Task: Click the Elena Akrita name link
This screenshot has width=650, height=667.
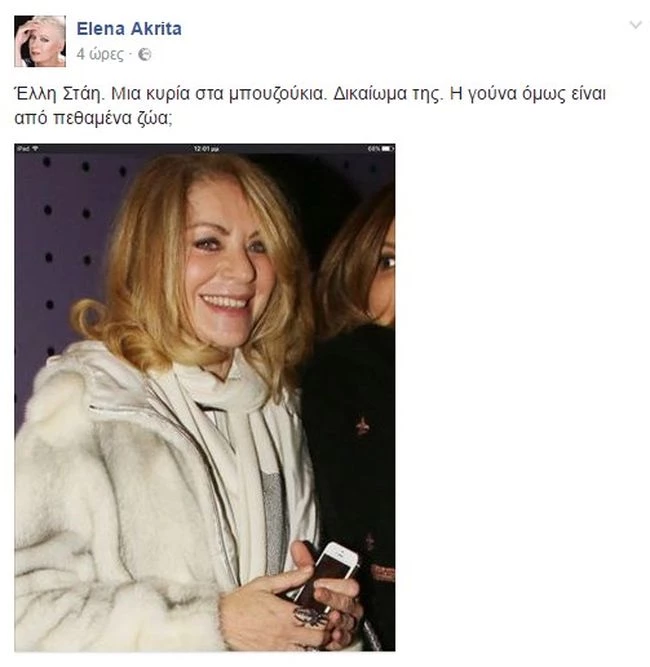Action: [x=129, y=29]
